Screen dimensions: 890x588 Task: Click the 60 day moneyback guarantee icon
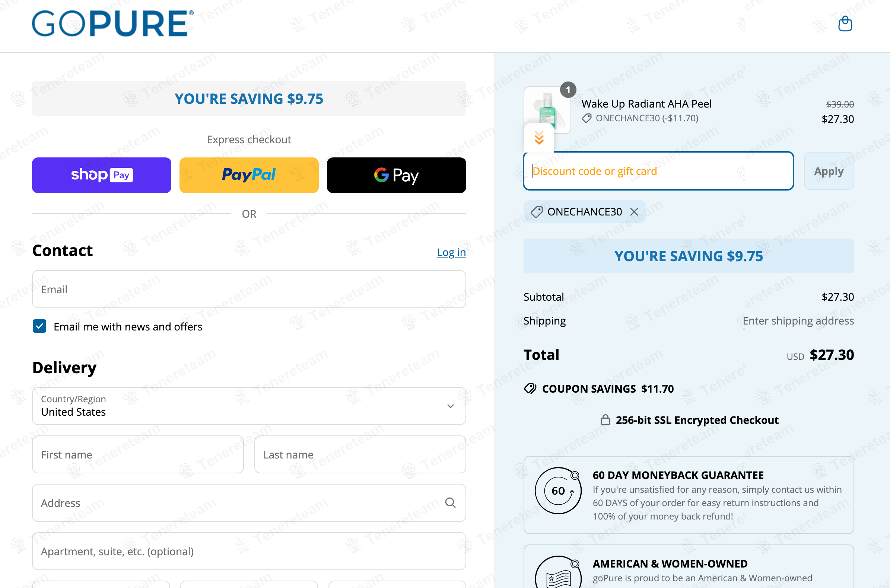pos(558,490)
